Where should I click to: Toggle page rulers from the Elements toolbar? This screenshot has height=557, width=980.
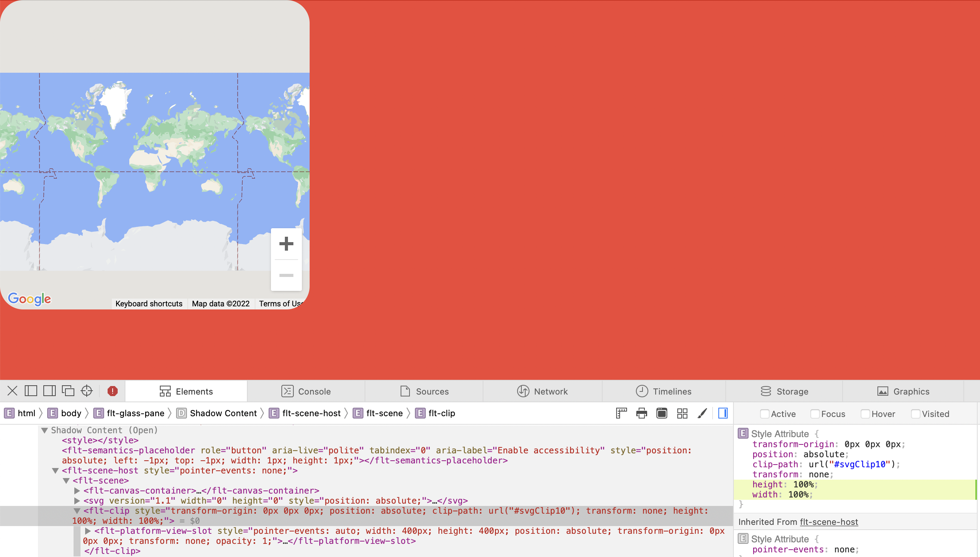621,413
